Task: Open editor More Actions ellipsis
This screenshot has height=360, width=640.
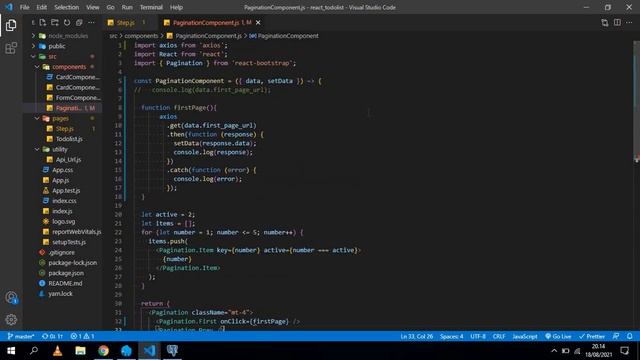Action: pos(629,22)
